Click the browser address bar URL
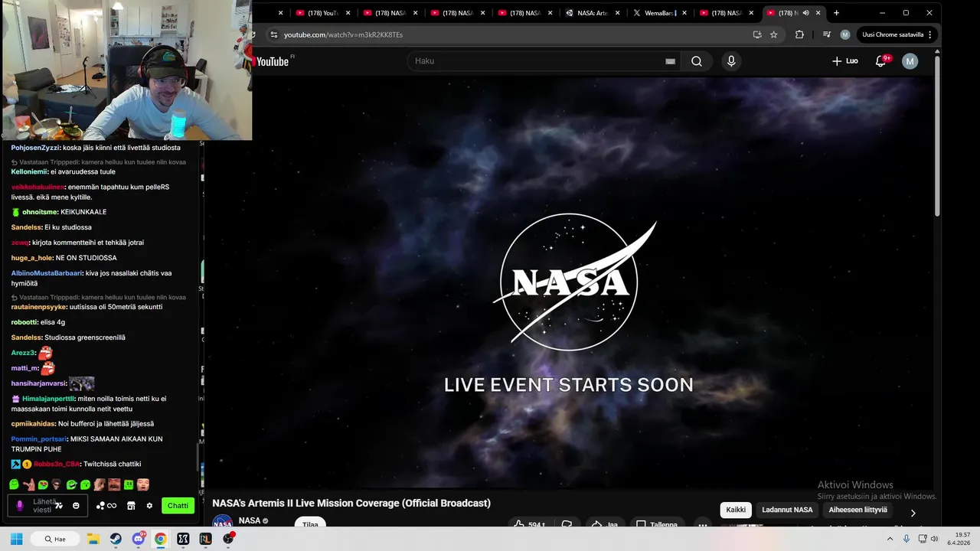Image resolution: width=980 pixels, height=551 pixels. pos(343,34)
